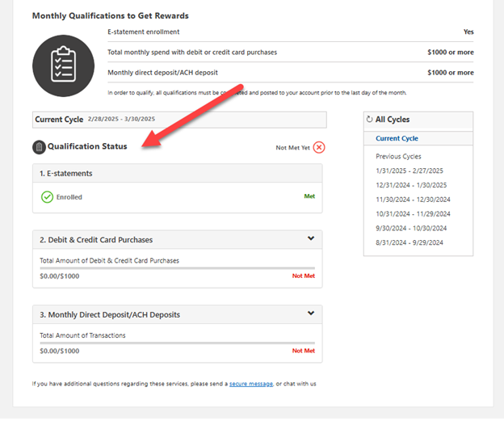The height and width of the screenshot is (421, 504).
Task: Collapse the Monthly Direct Deposit/ACH Deposits section
Action: click(x=311, y=314)
